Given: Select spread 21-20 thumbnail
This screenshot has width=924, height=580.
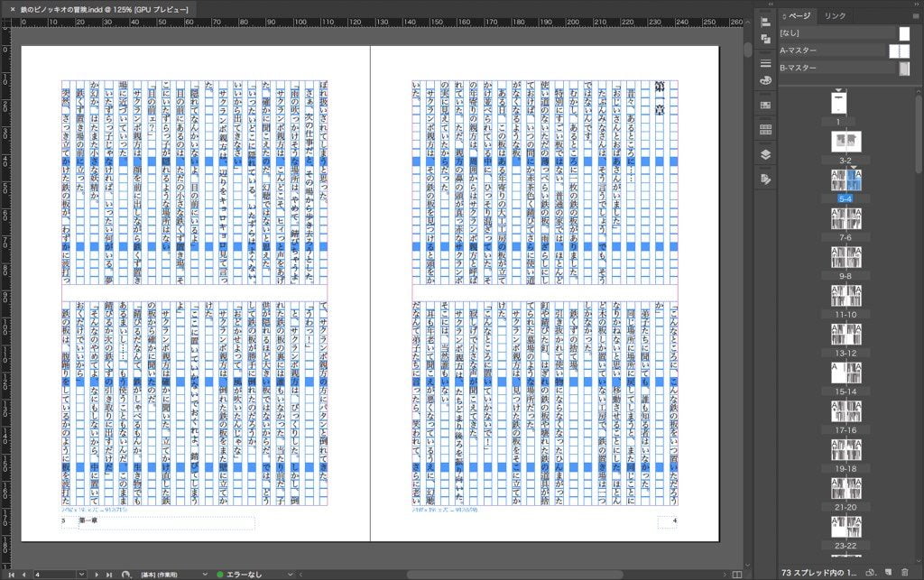Looking at the screenshot, I should (x=845, y=488).
